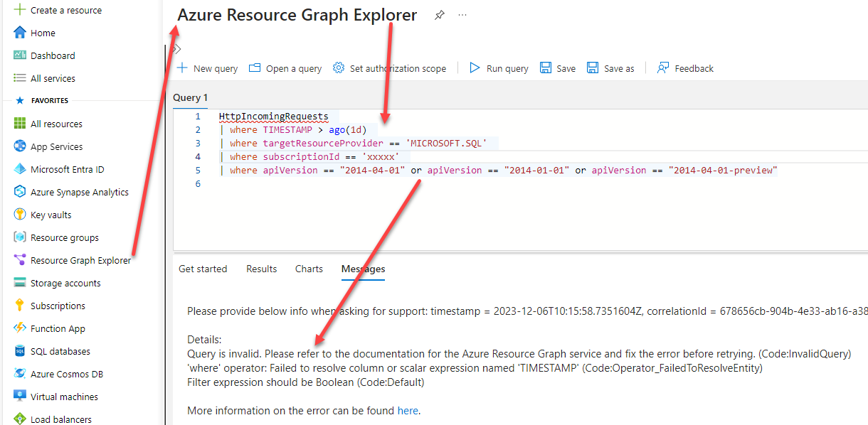Click empty editor line 6

498,184
